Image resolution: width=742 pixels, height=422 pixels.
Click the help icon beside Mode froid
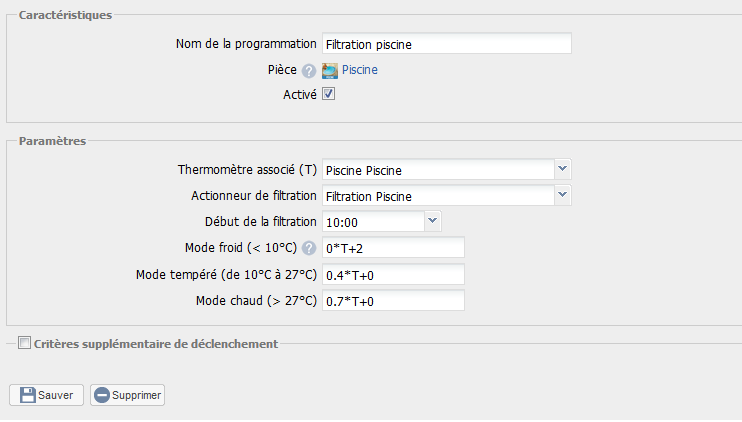tap(309, 248)
